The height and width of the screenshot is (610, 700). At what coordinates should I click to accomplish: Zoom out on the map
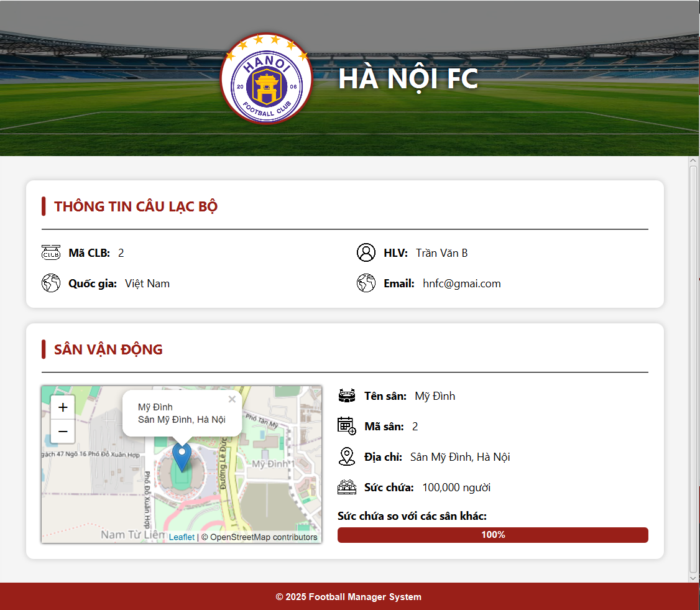point(63,431)
